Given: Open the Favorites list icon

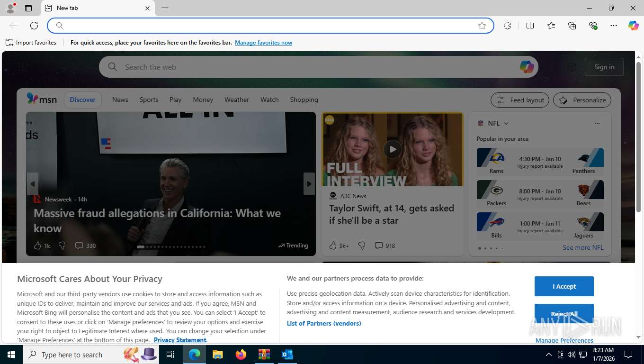Looking at the screenshot, I should pyautogui.click(x=551, y=26).
